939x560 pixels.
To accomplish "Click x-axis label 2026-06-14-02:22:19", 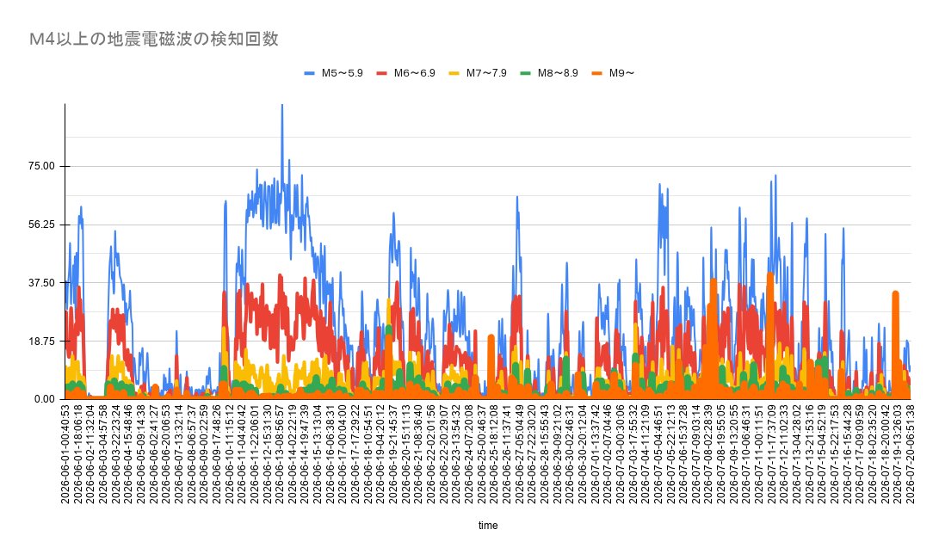I will pos(293,454).
